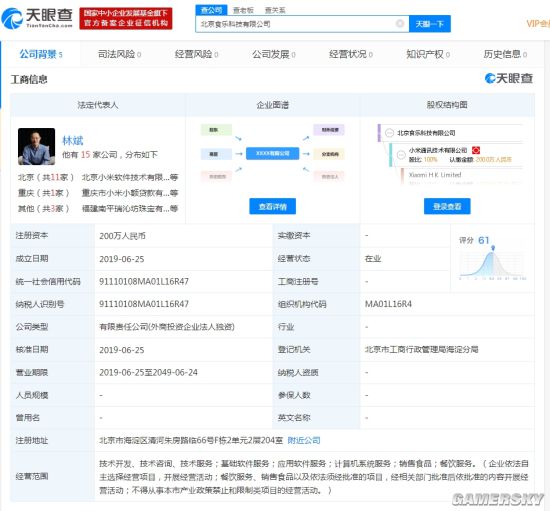Click the 纳税人识别号 value 91110108MA01L16R47

pyautogui.click(x=144, y=304)
